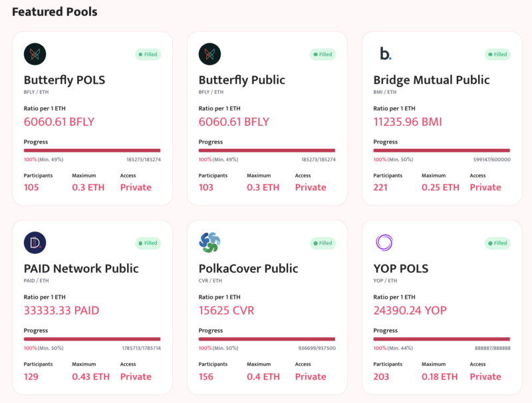This screenshot has width=532, height=403.
Task: Click the PAID Network Public progress bar
Action: click(92, 340)
